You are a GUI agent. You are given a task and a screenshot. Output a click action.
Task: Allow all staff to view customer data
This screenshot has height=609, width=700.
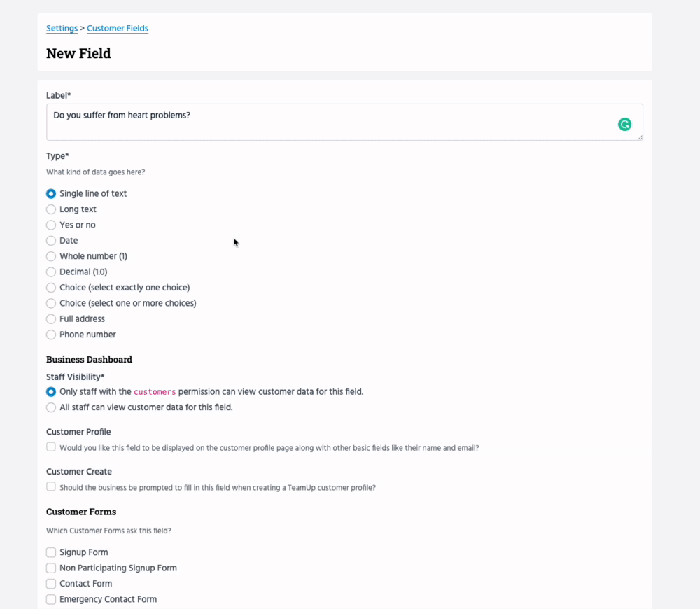click(x=51, y=407)
